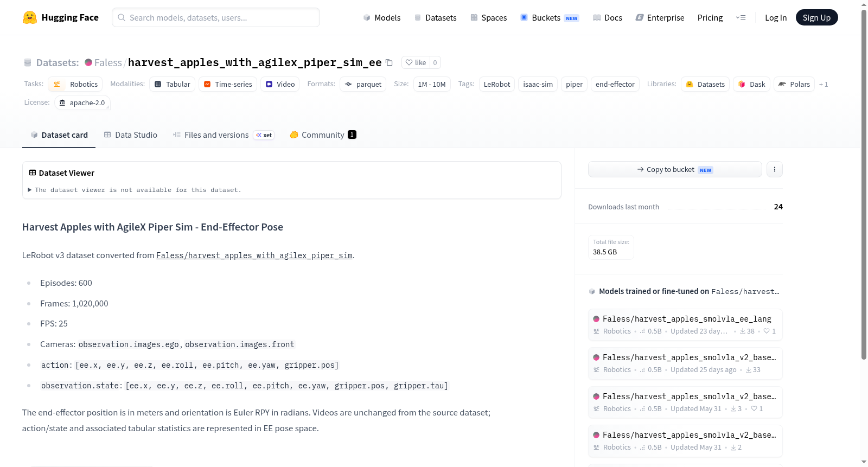Viewport: 868px width, 467px height.
Task: Select the isaac-sim tag
Action: 538,84
